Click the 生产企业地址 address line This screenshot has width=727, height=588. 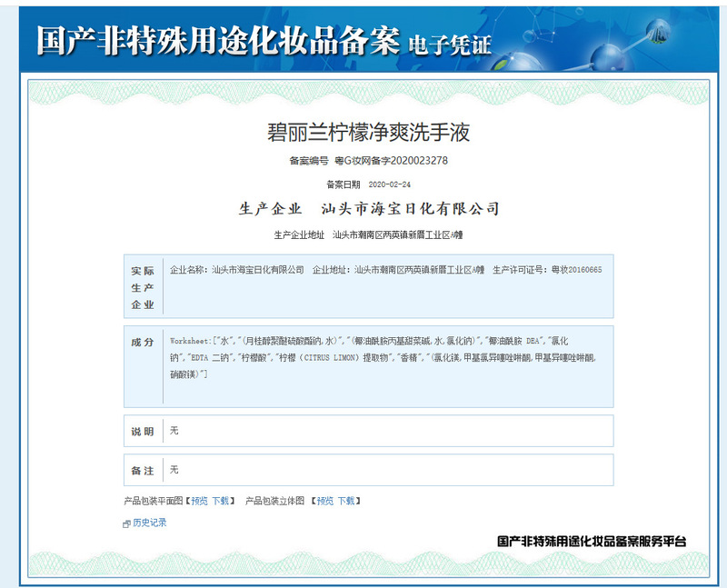click(x=369, y=235)
